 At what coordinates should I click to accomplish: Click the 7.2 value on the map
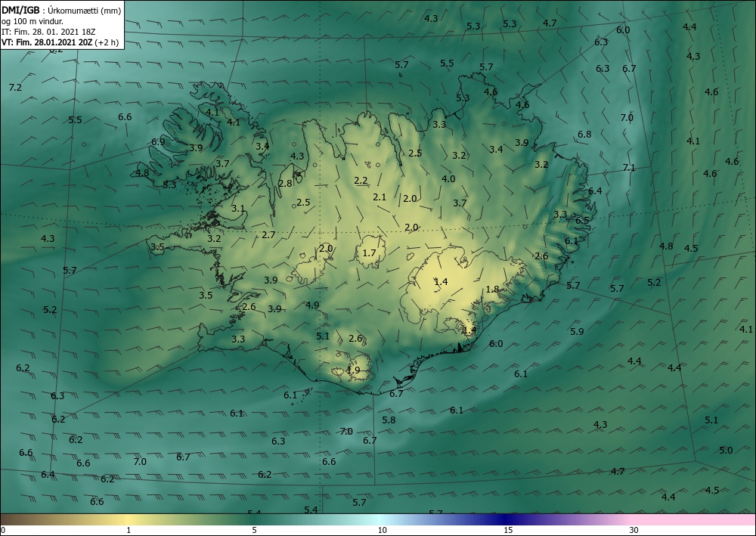[15, 87]
